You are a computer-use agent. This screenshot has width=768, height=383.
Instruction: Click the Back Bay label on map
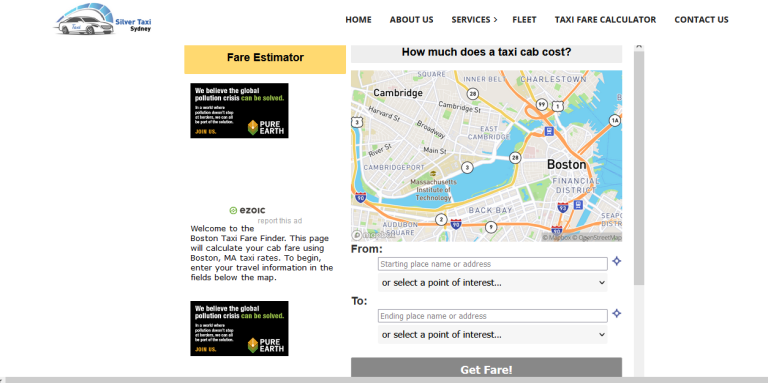click(490, 211)
